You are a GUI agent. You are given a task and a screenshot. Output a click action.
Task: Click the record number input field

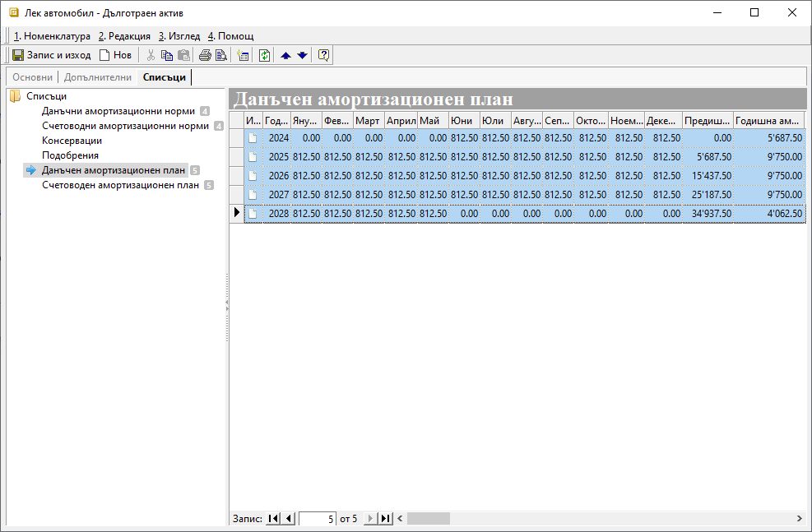click(x=318, y=519)
